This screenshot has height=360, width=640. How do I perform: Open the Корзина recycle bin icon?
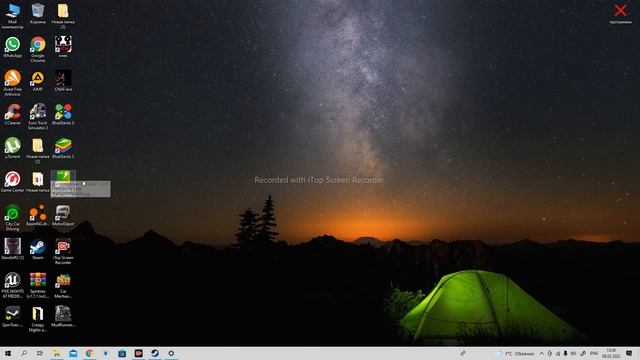click(x=38, y=13)
